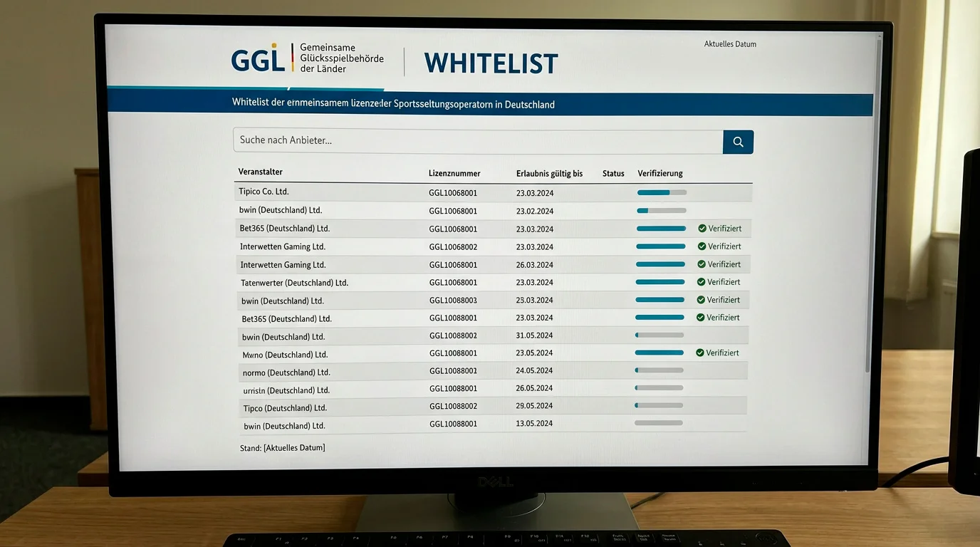Click Verifiziert badge in Tatenwerter row
The image size is (980, 547).
(719, 282)
